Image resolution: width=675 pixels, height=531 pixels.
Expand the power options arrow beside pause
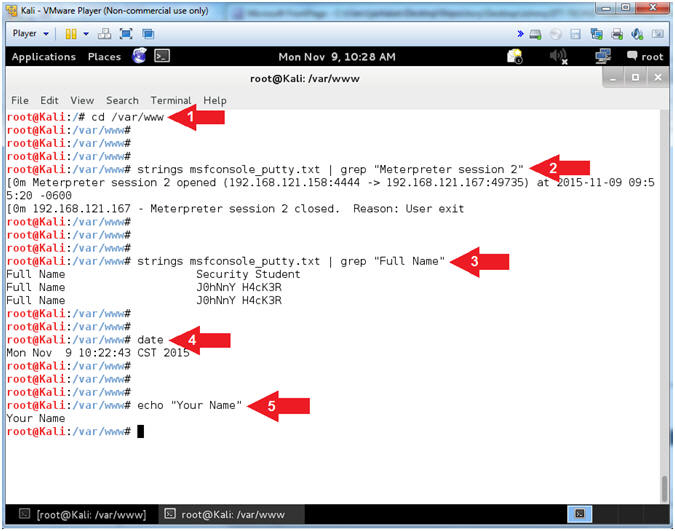click(86, 34)
